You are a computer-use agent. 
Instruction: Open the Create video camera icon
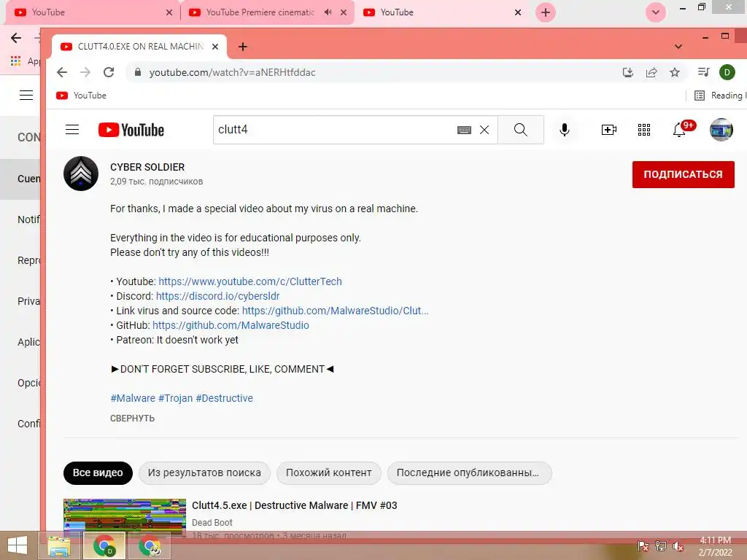[609, 130]
